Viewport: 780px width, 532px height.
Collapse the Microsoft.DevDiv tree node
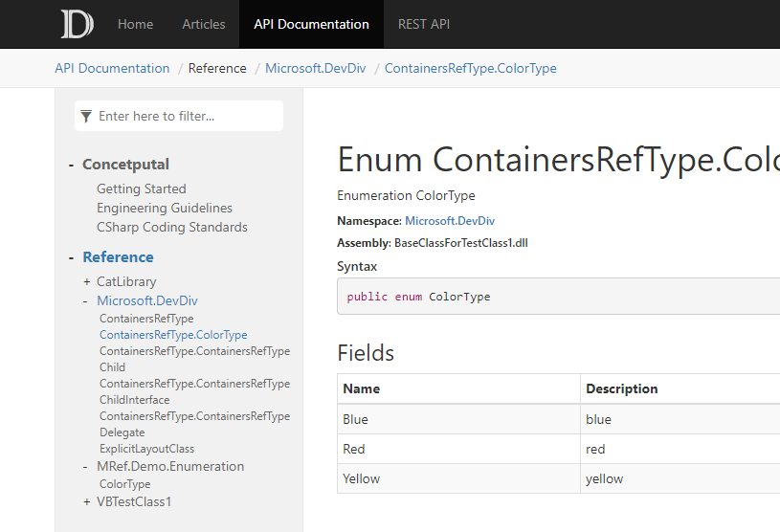point(85,301)
